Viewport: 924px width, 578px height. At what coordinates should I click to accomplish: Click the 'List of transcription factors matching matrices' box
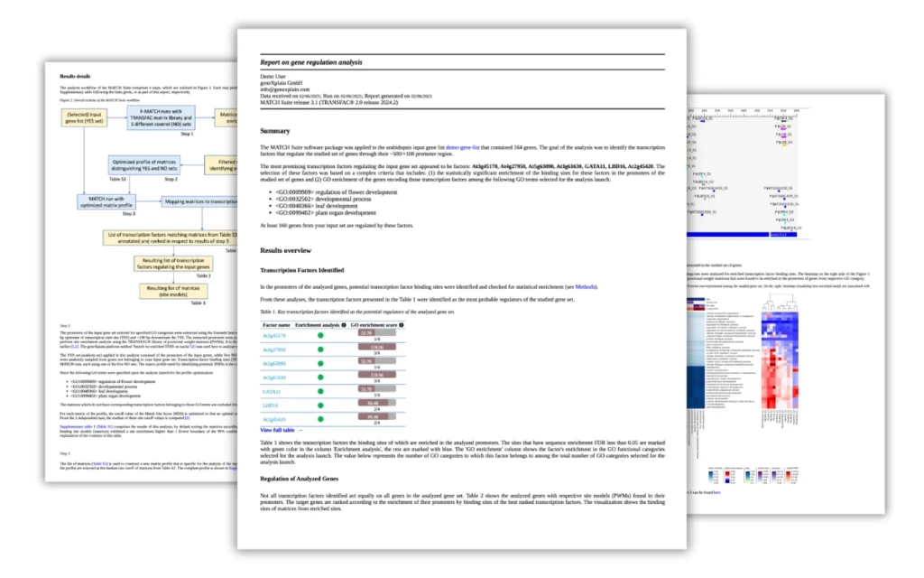click(x=171, y=238)
